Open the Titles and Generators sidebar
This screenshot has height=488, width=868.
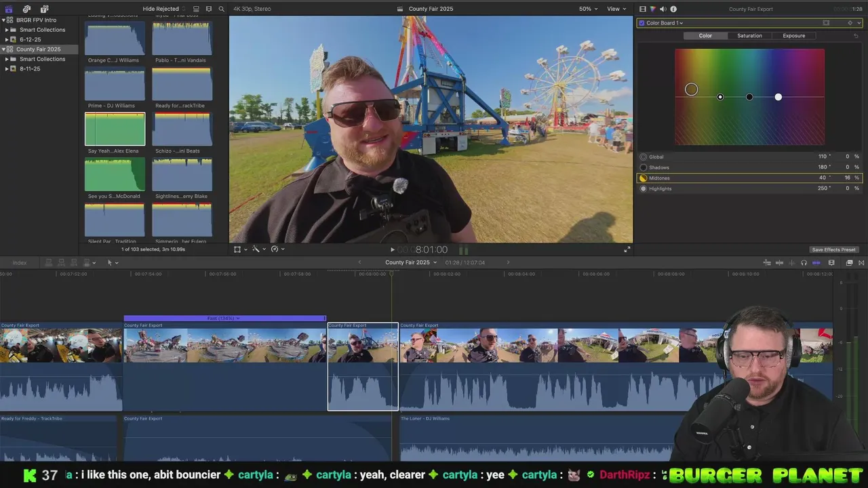tap(44, 9)
